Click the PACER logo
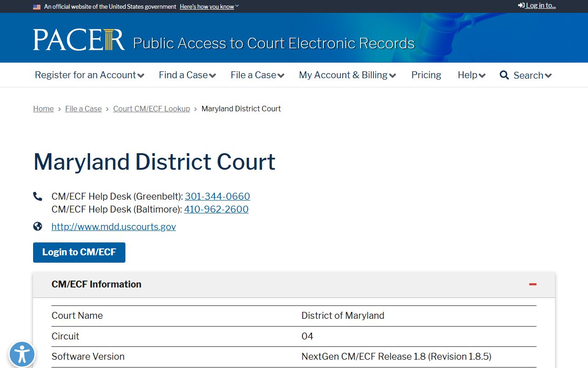588x368 pixels. (x=79, y=40)
